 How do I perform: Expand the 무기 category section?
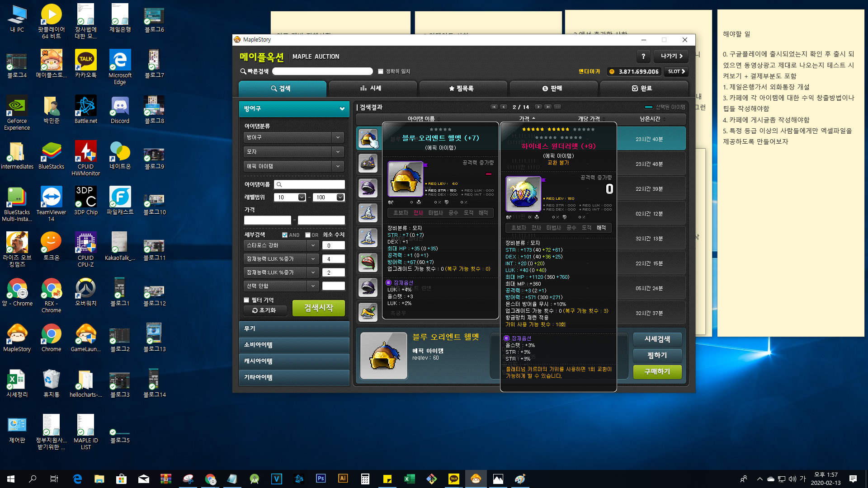(294, 328)
